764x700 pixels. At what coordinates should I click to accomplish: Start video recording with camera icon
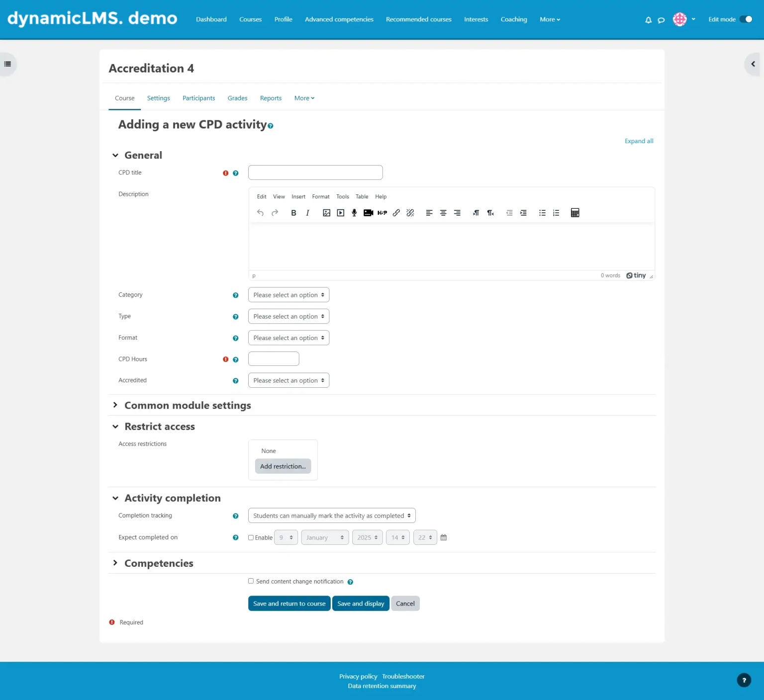pos(368,213)
